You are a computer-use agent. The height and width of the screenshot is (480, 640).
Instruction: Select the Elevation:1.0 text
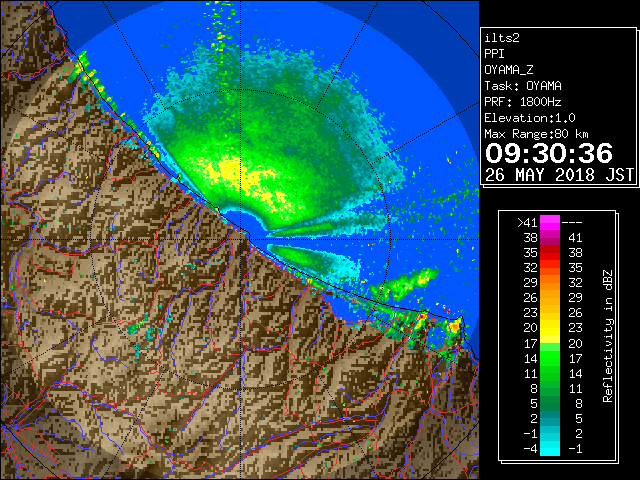tap(530, 118)
